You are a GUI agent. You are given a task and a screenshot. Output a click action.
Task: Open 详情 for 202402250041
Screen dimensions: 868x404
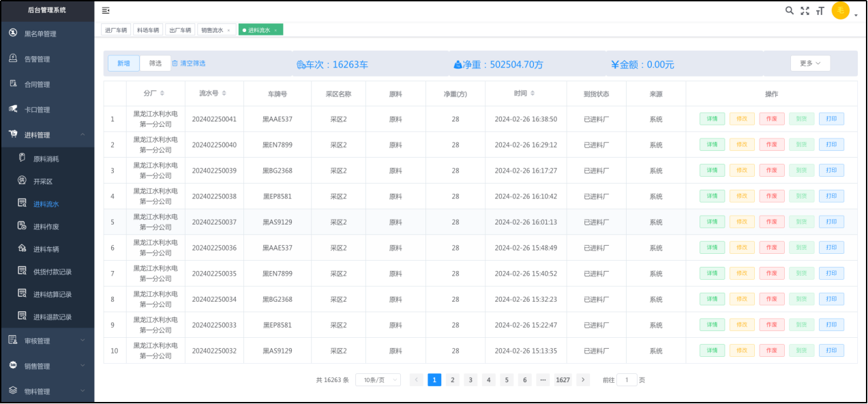pyautogui.click(x=712, y=119)
